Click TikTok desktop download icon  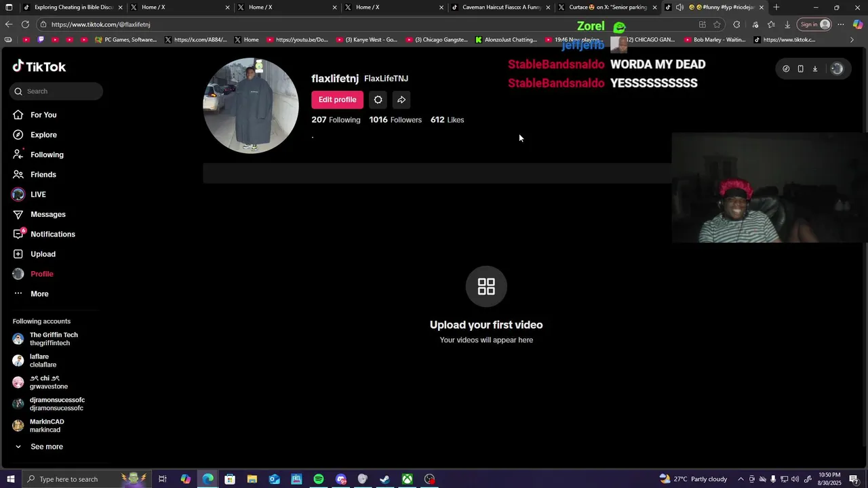click(815, 68)
